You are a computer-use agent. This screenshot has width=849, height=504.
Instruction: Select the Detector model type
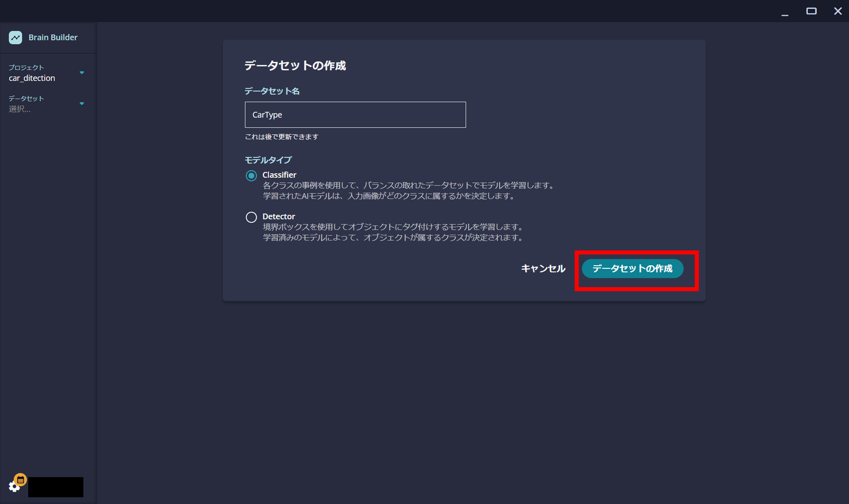[251, 217]
